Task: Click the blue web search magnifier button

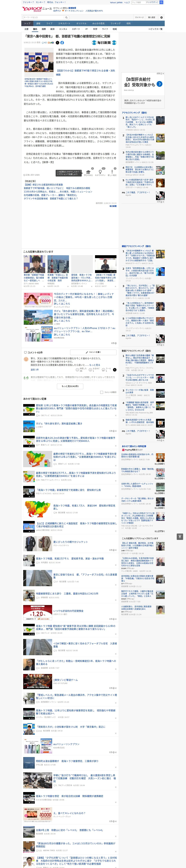Action: tap(161, 2)
